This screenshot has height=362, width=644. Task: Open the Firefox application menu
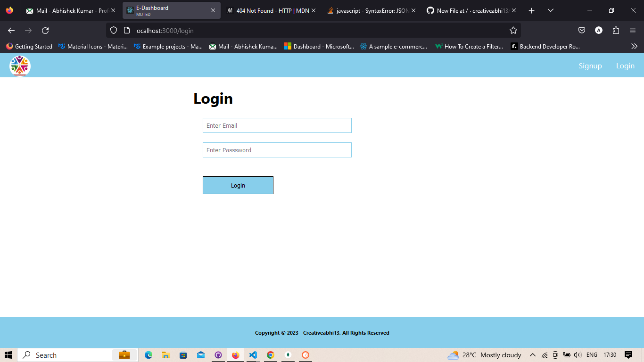(633, 30)
